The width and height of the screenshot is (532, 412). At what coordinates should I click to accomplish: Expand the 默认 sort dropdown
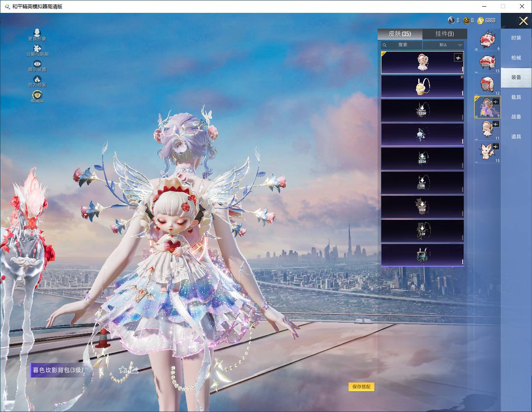[x=443, y=45]
